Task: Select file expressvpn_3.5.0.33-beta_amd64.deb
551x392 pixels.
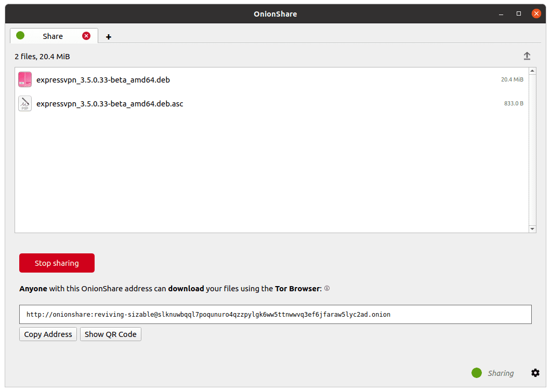Action: pyautogui.click(x=103, y=80)
